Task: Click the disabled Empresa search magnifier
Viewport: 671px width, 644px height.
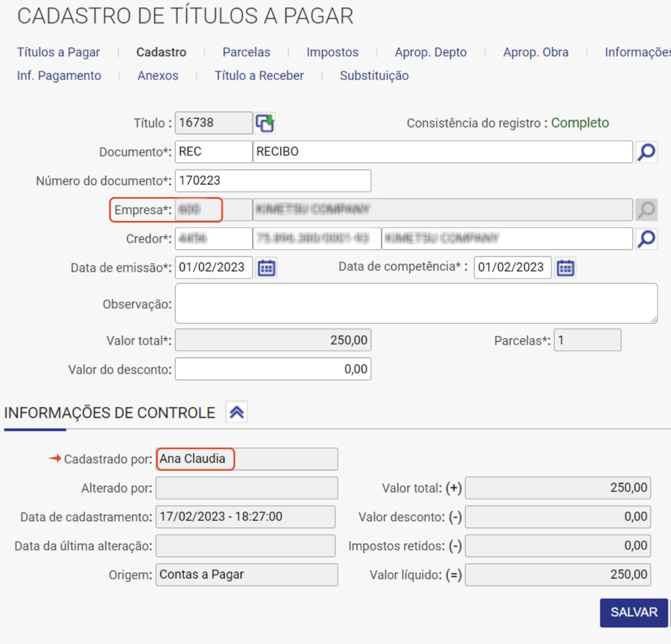Action: click(646, 210)
